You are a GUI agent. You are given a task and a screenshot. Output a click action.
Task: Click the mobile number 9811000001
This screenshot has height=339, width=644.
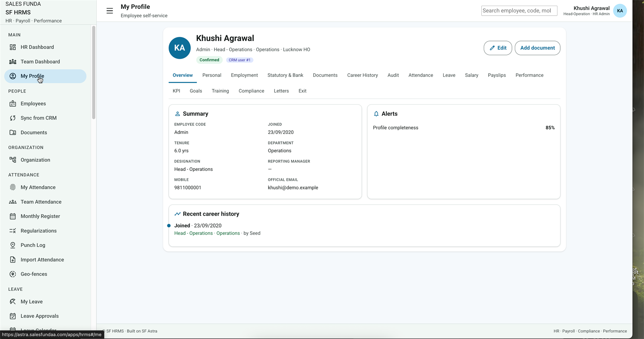[x=188, y=188]
